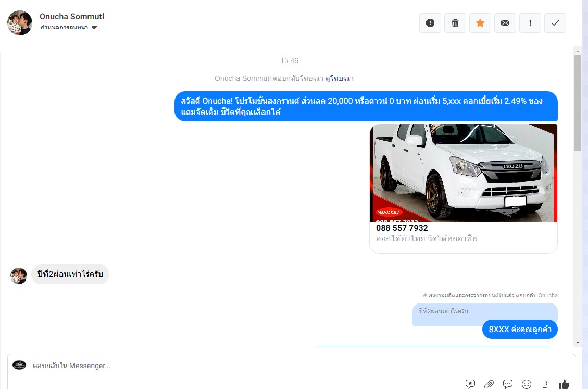Click the ออกได้ทั่วไทย จัดได้ทุกอาชีพ card subtitle
Image resolution: width=588 pixels, height=389 pixels.
427,239
